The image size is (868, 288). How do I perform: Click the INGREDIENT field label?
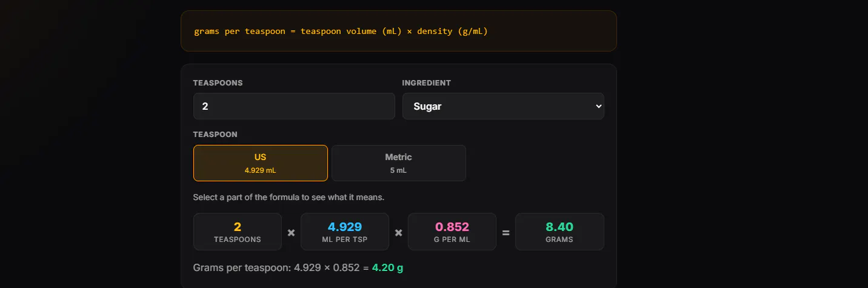click(x=427, y=83)
